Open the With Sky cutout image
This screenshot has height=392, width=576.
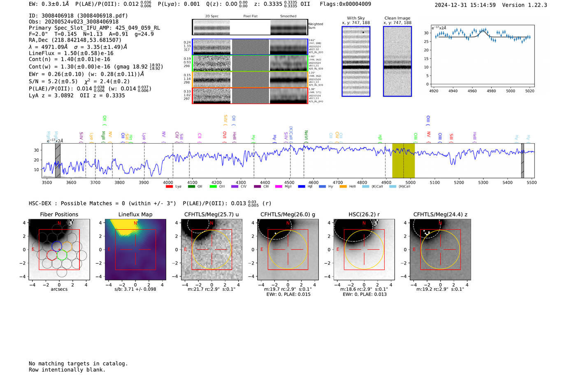pyautogui.click(x=356, y=61)
